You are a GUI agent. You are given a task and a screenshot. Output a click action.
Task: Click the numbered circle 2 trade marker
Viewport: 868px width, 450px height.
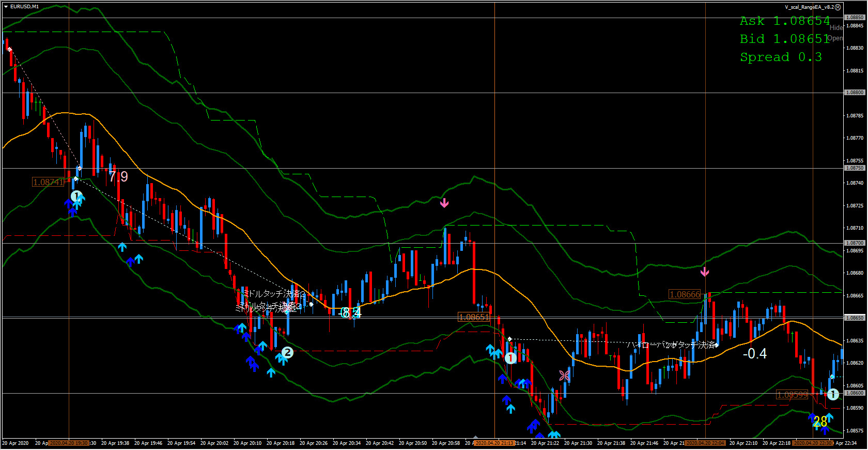click(287, 353)
